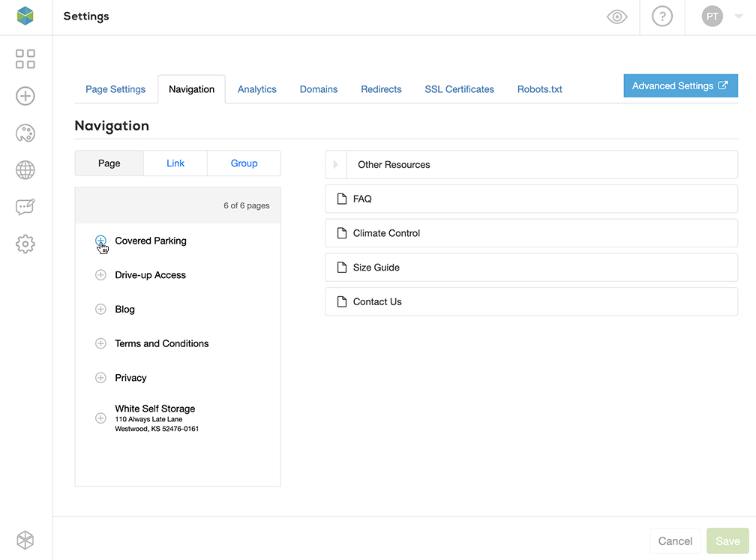Click the Climate Control page document icon
This screenshot has height=560, width=756.
point(342,233)
